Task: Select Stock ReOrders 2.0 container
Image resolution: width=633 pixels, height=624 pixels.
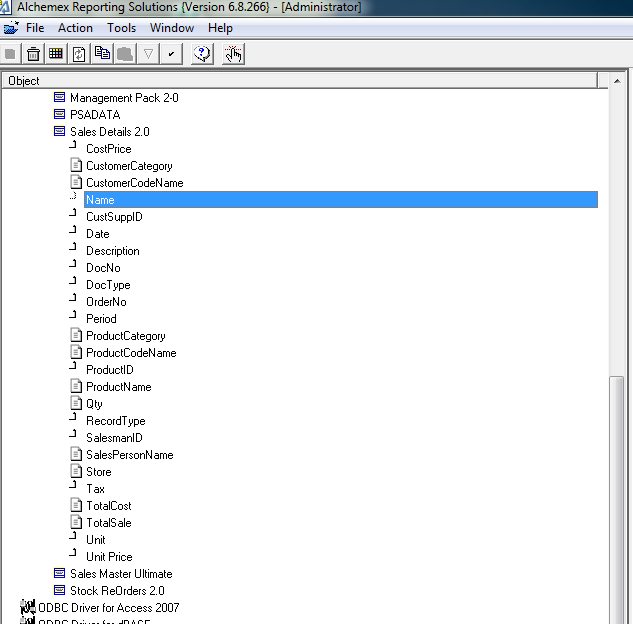Action: 116,591
